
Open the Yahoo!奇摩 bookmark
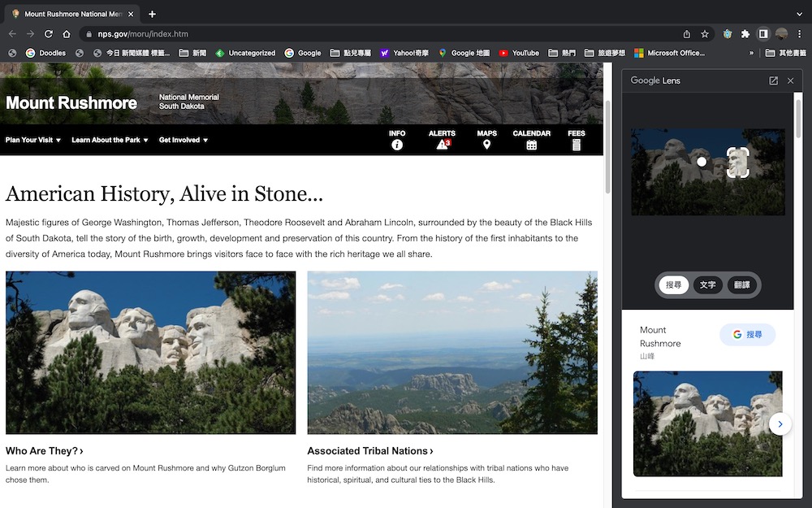[x=404, y=53]
